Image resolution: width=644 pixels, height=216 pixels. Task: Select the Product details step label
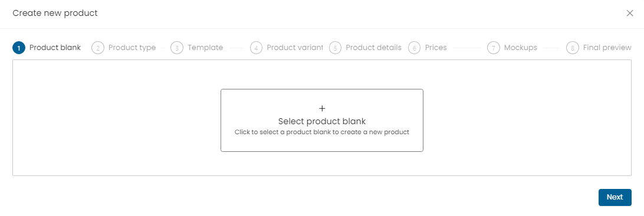pyautogui.click(x=374, y=48)
